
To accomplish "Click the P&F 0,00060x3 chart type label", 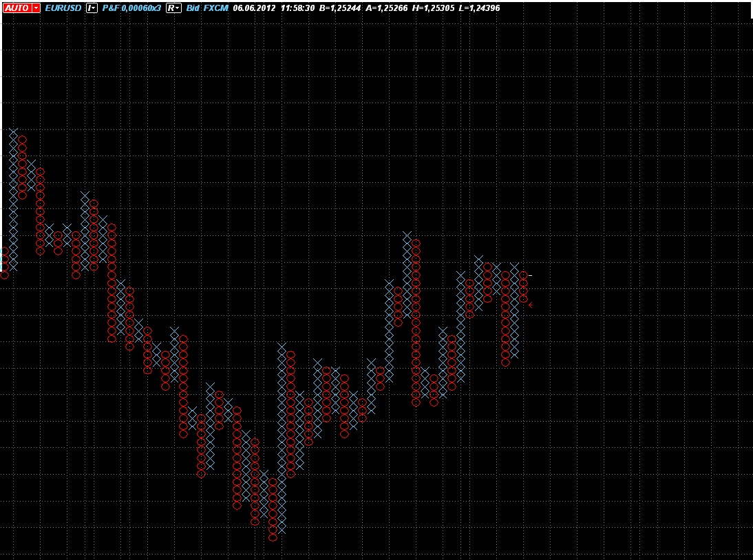I will 131,8.
